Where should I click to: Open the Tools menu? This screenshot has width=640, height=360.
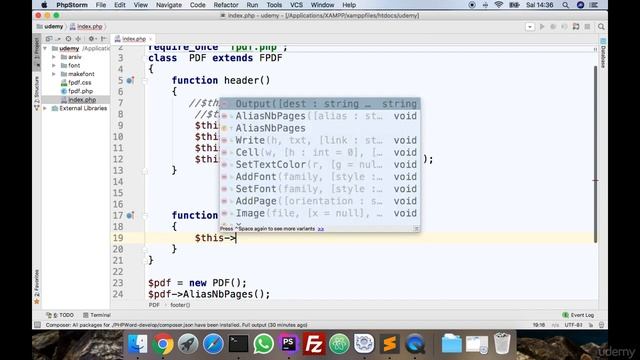click(x=274, y=5)
